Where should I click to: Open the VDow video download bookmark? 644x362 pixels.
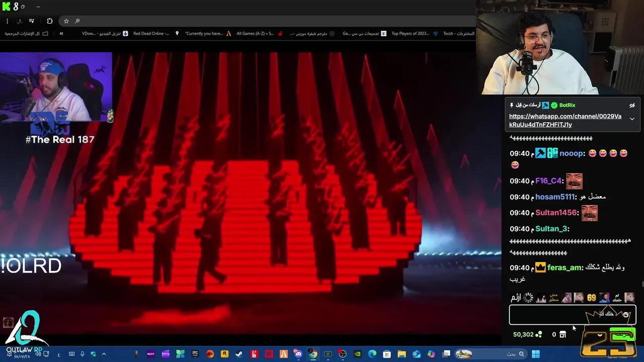point(105,34)
